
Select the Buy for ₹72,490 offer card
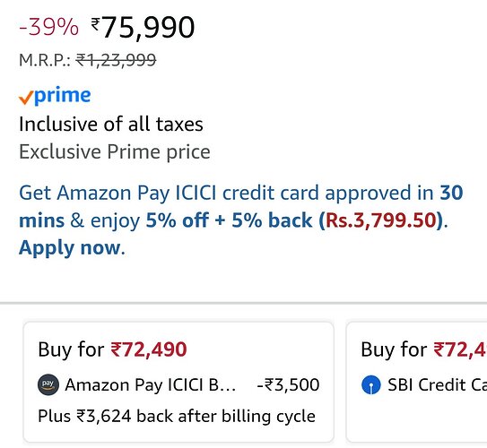[178, 382]
